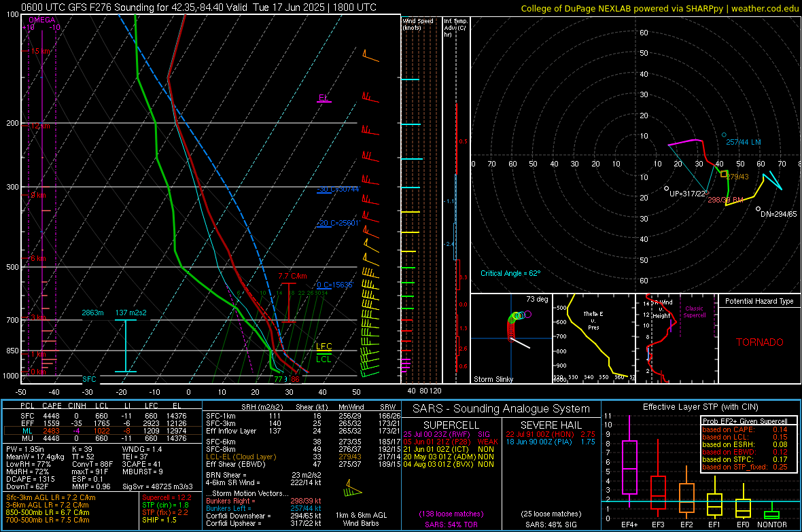Click the green STP (cin) = 1.8 value
The height and width of the screenshot is (532, 802).
point(165,505)
